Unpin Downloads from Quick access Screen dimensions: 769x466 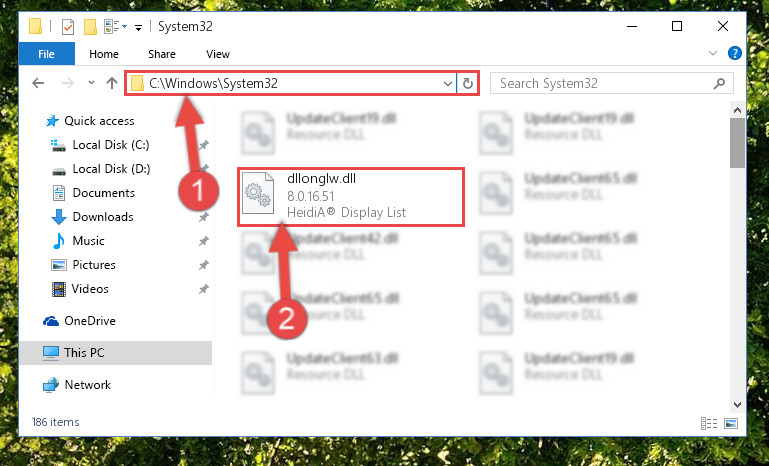pyautogui.click(x=204, y=217)
